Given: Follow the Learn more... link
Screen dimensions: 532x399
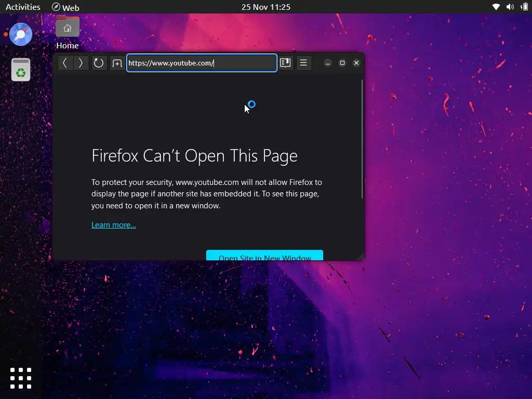Looking at the screenshot, I should pos(114,225).
